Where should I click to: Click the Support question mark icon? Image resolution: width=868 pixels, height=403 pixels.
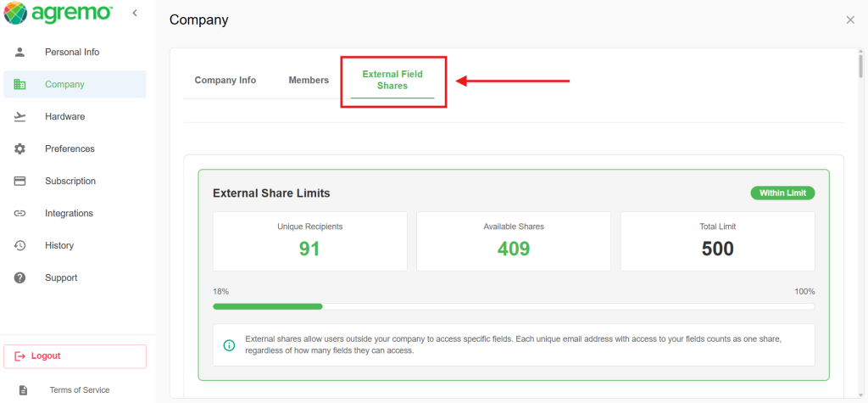[x=20, y=277]
